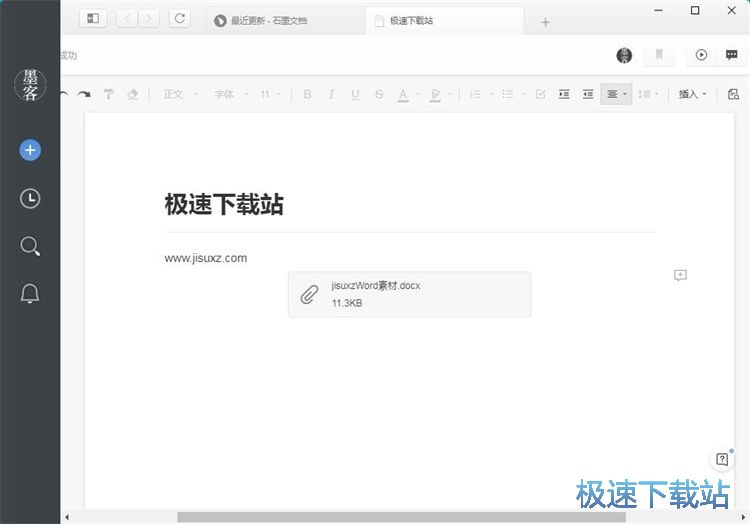Expand the 插入 insert dropdown
This screenshot has height=524, width=750.
(692, 94)
